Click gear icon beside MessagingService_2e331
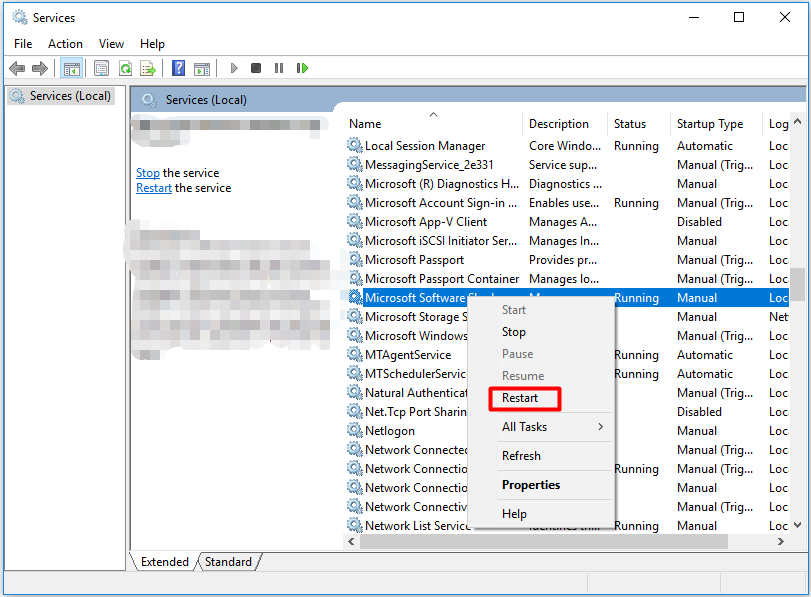 pyautogui.click(x=354, y=165)
